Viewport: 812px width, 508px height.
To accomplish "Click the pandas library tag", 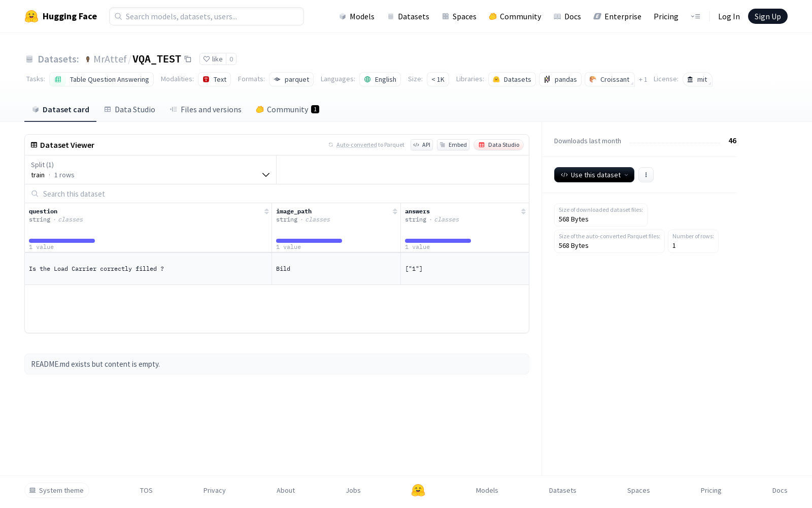I will (560, 79).
